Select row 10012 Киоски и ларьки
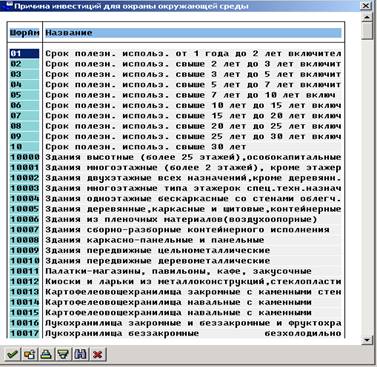Image resolution: width=377 pixels, height=367 pixels. pyautogui.click(x=176, y=281)
